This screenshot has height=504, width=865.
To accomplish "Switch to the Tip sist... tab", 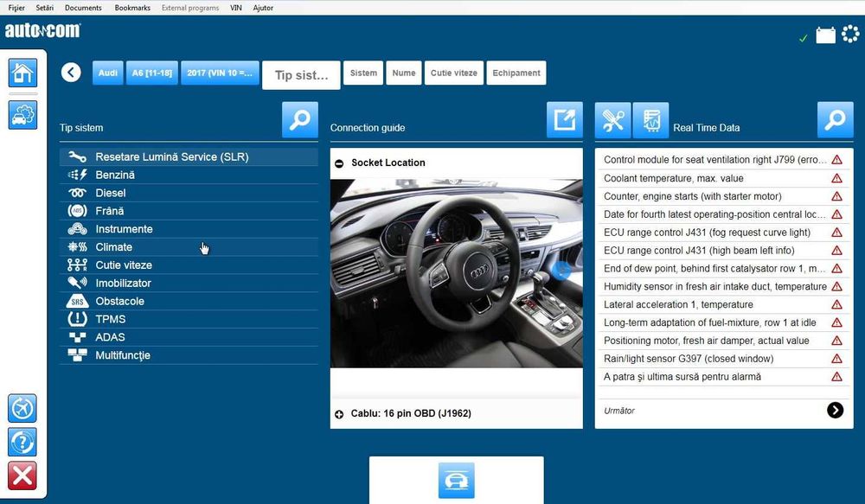I will click(301, 75).
